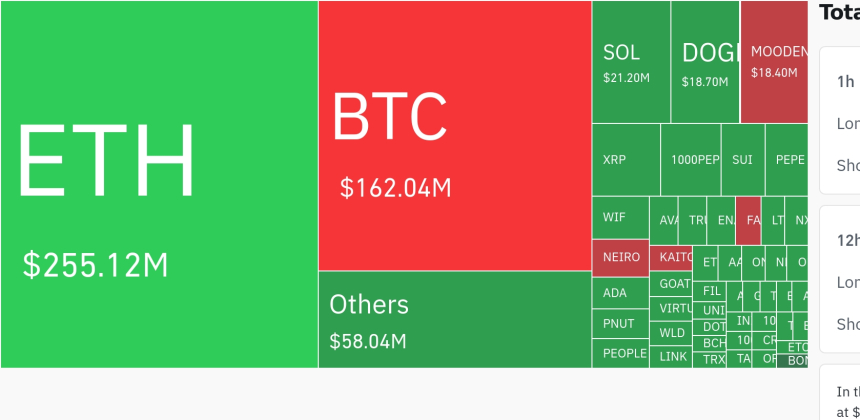Click the 1000PEPE tile
Image resolution: width=860 pixels, height=420 pixels.
691,160
